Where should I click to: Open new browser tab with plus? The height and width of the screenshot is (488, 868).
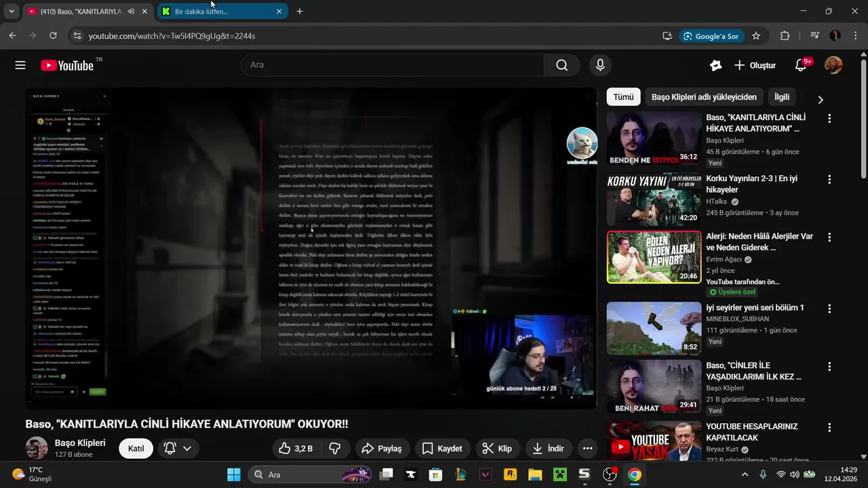(300, 12)
